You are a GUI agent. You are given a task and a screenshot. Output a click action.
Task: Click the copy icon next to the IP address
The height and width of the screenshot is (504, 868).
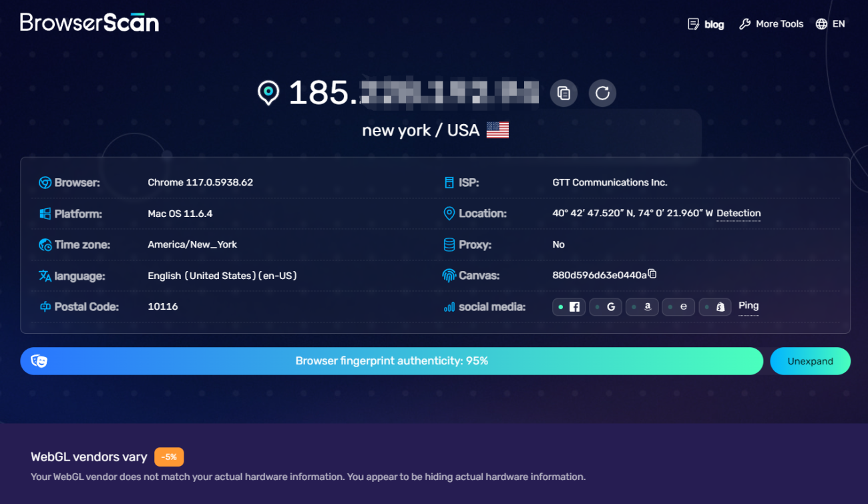(x=563, y=93)
